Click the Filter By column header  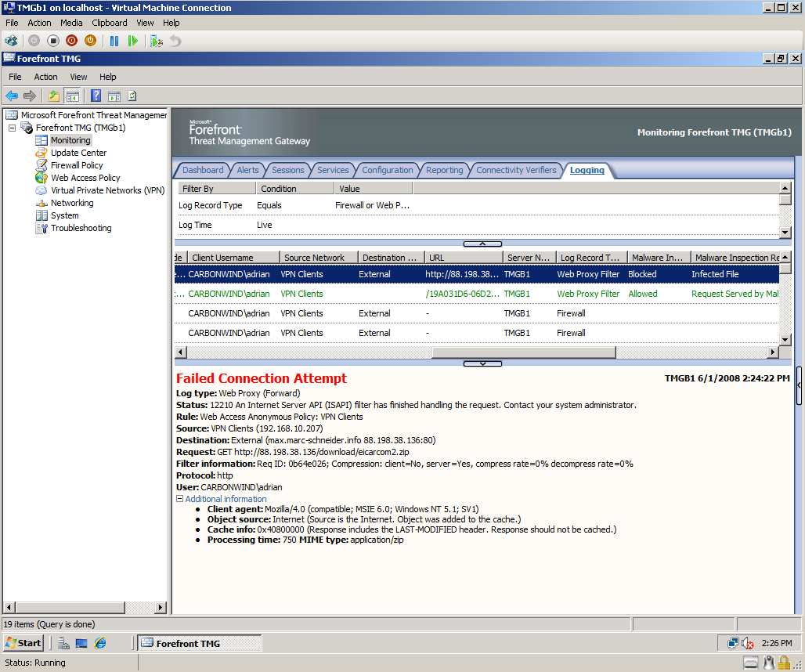(217, 189)
